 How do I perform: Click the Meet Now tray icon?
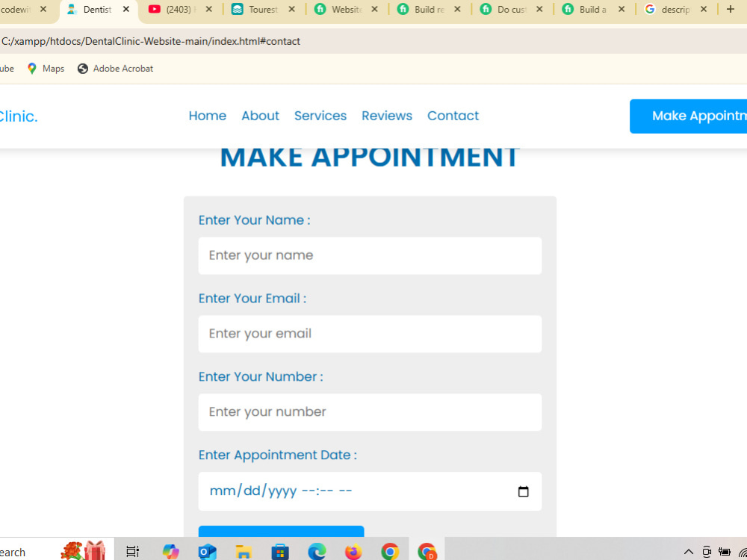pyautogui.click(x=707, y=552)
